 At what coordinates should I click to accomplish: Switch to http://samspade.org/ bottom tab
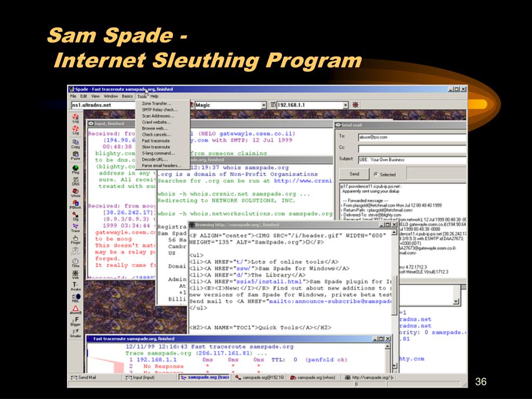pyautogui.click(x=369, y=377)
